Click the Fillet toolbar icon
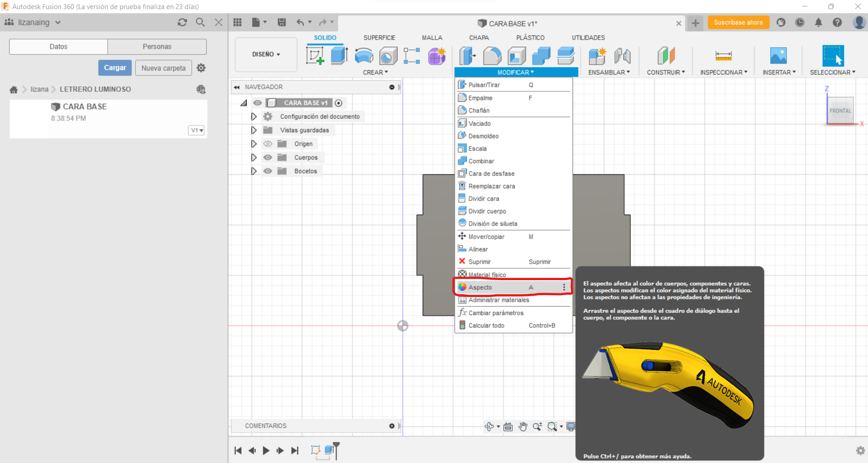 tap(492, 56)
